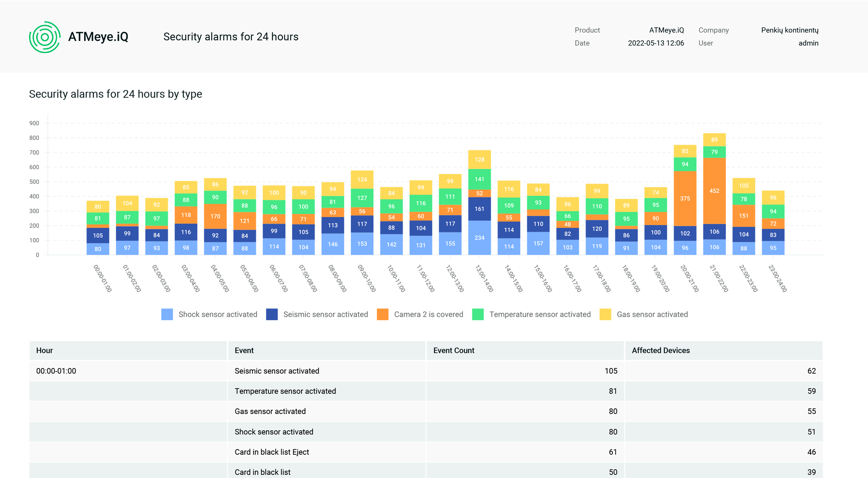Click the ATMeye.iQ circular logo icon

tap(44, 37)
